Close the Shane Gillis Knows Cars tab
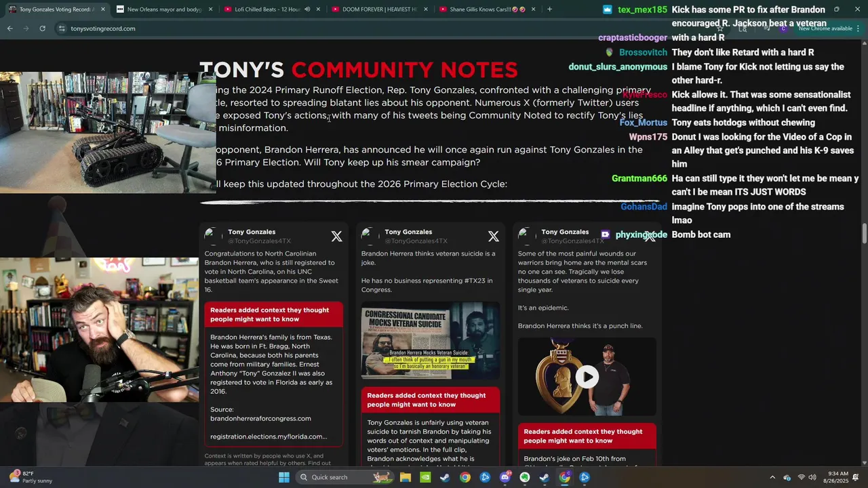The height and width of the screenshot is (488, 868). 533,9
